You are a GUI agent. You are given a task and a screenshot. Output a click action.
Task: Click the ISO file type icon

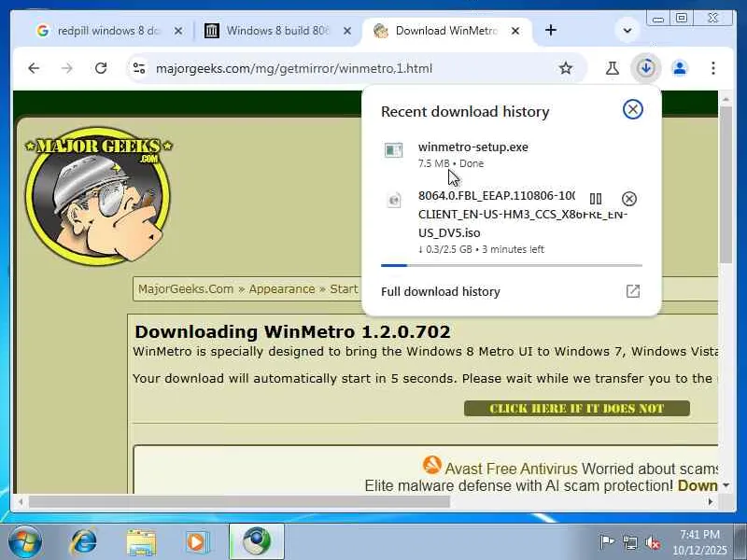[x=394, y=200]
